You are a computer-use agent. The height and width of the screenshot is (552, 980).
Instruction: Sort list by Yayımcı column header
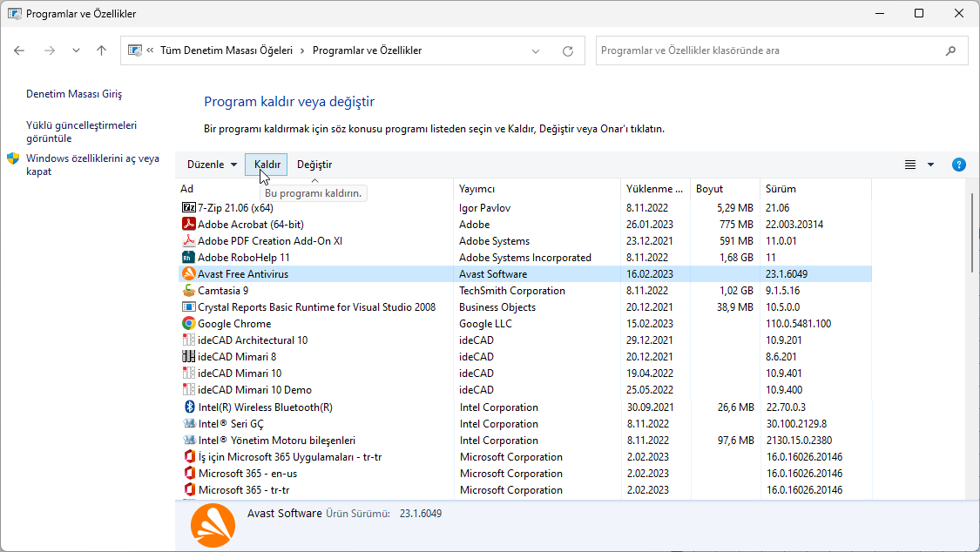[x=477, y=189]
